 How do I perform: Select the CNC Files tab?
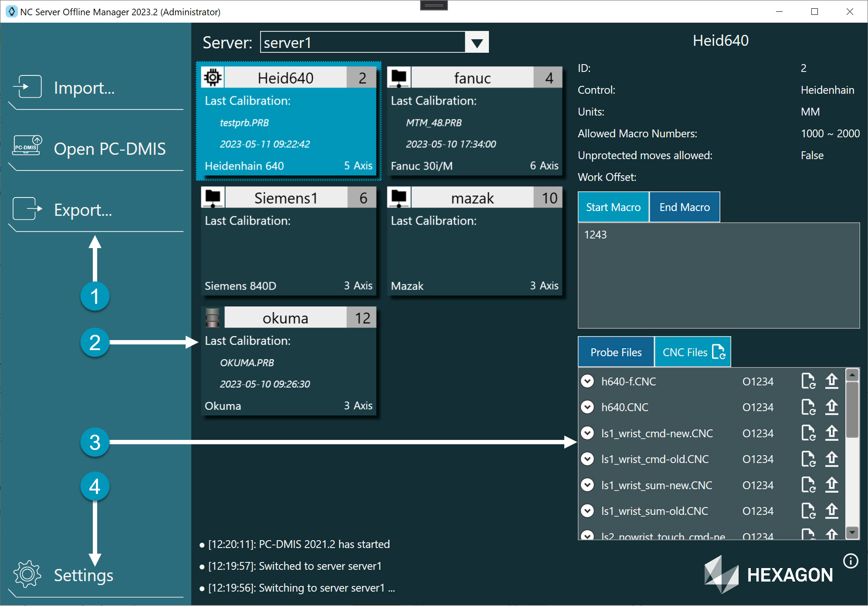click(x=692, y=352)
